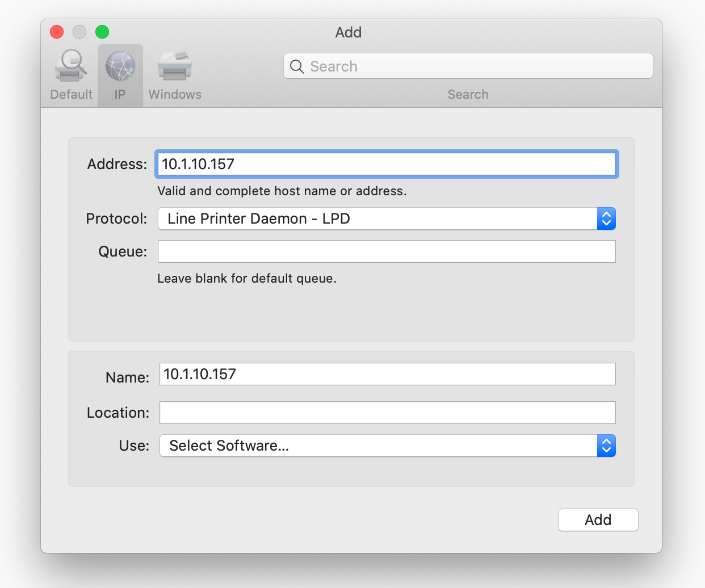Click the Protocol dropdown arrow stepper
The image size is (705, 588).
point(606,219)
